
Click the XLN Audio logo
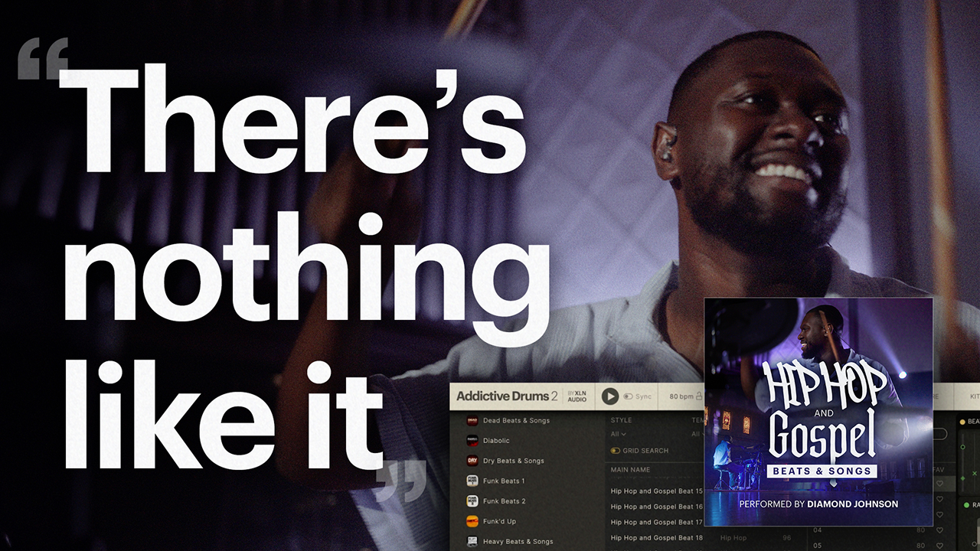(577, 396)
